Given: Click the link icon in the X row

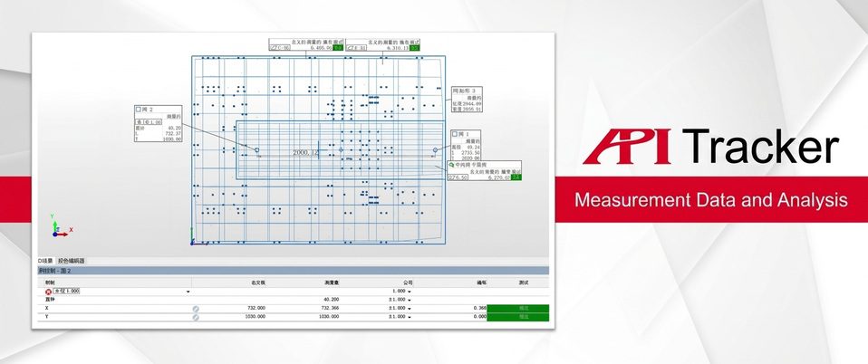Looking at the screenshot, I should coord(196,309).
